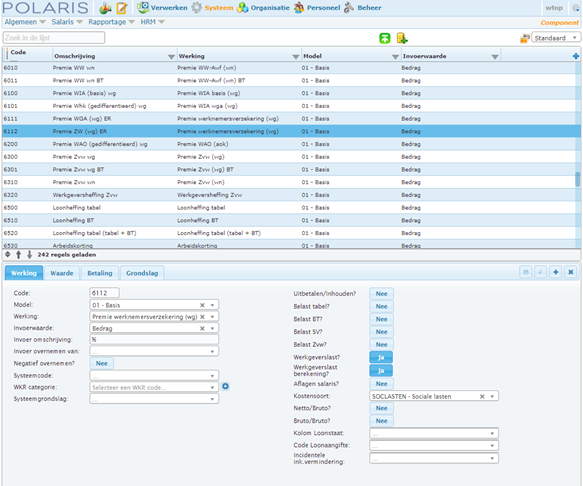Open the Personeel module

tap(317, 7)
